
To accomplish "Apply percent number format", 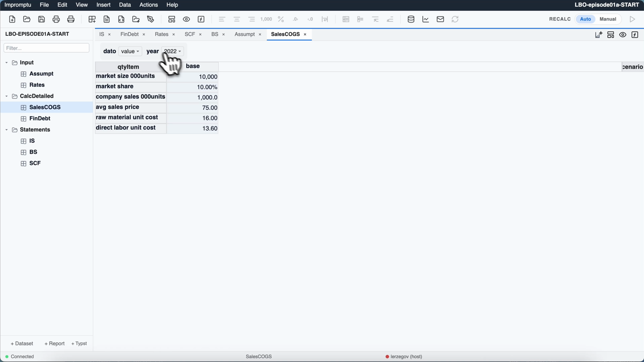I will (x=281, y=19).
